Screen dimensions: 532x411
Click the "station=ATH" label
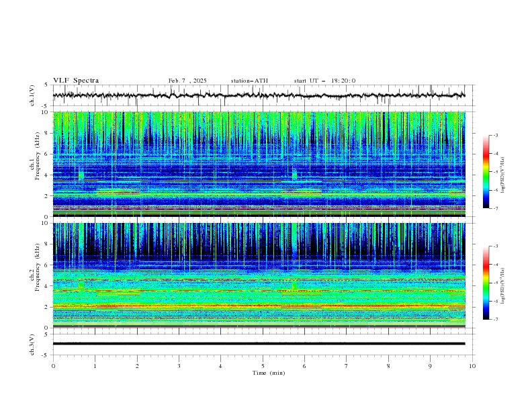(249, 81)
